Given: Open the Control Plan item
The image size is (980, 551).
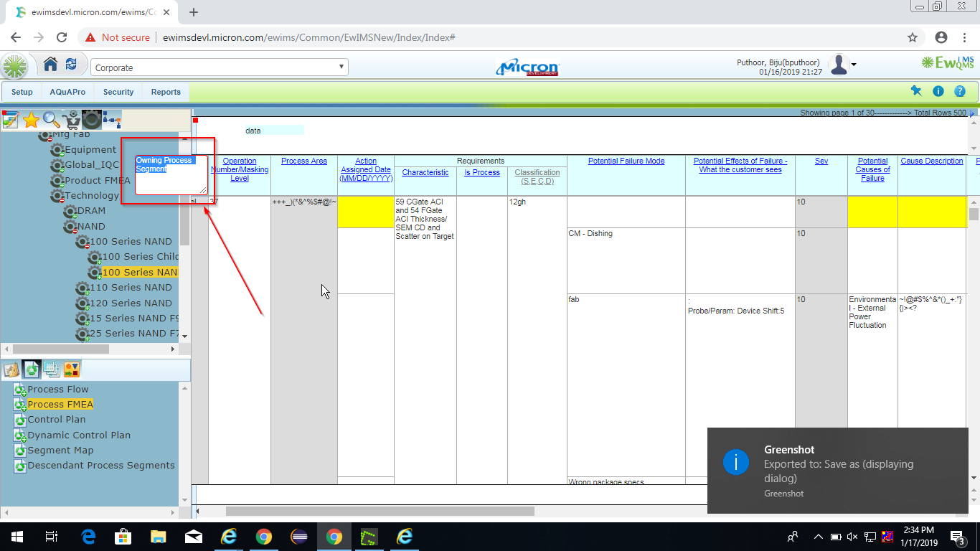Looking at the screenshot, I should point(56,419).
